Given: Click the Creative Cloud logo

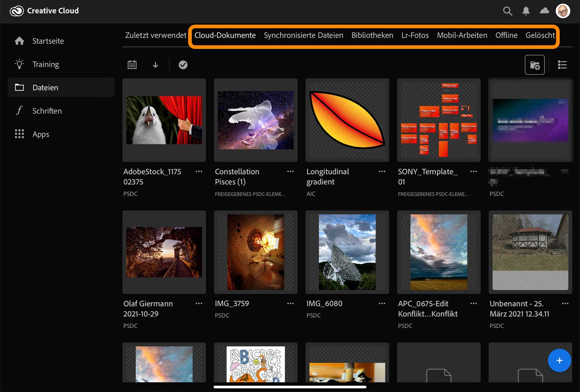Looking at the screenshot, I should [x=17, y=11].
